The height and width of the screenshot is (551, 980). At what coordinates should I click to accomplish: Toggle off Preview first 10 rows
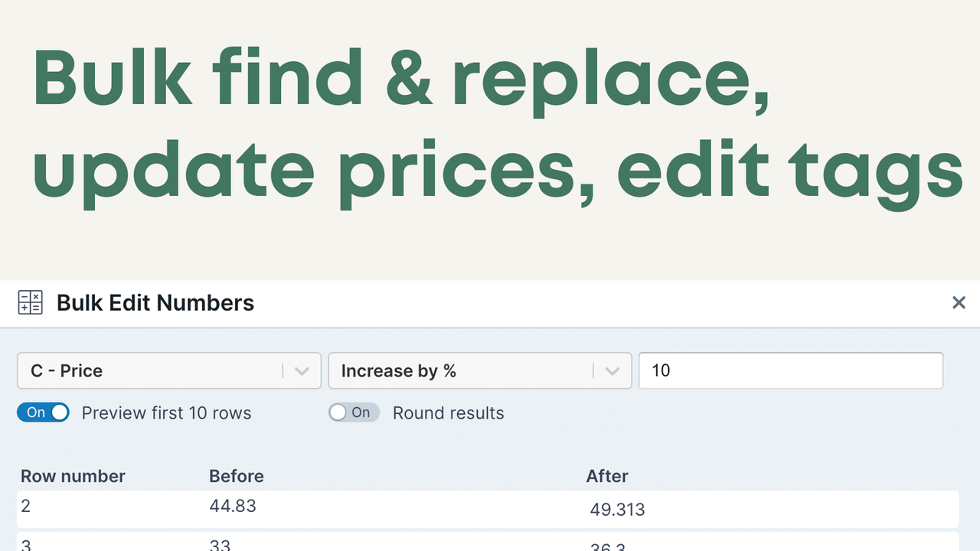pos(43,412)
